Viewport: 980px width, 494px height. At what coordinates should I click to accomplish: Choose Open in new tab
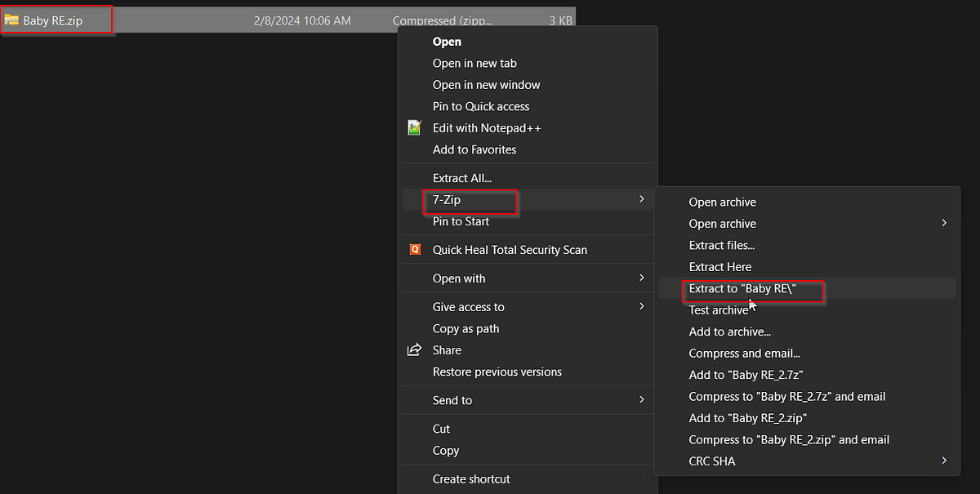pyautogui.click(x=474, y=63)
